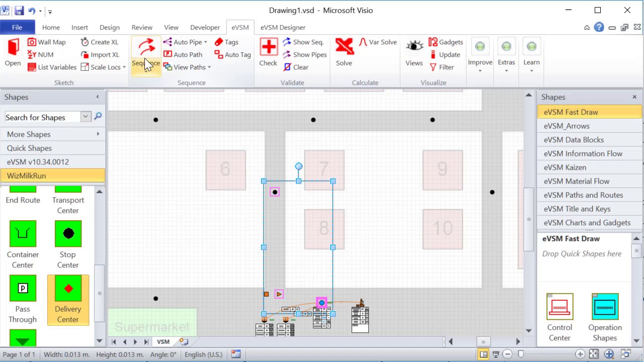The image size is (644, 362).
Task: Run Auto Path
Action: (x=183, y=55)
